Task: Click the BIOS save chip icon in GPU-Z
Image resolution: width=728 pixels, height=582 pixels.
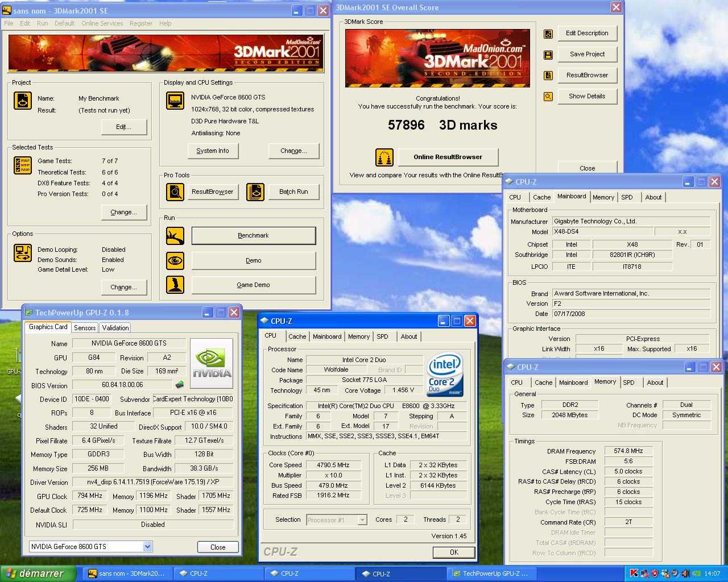Action: [180, 385]
